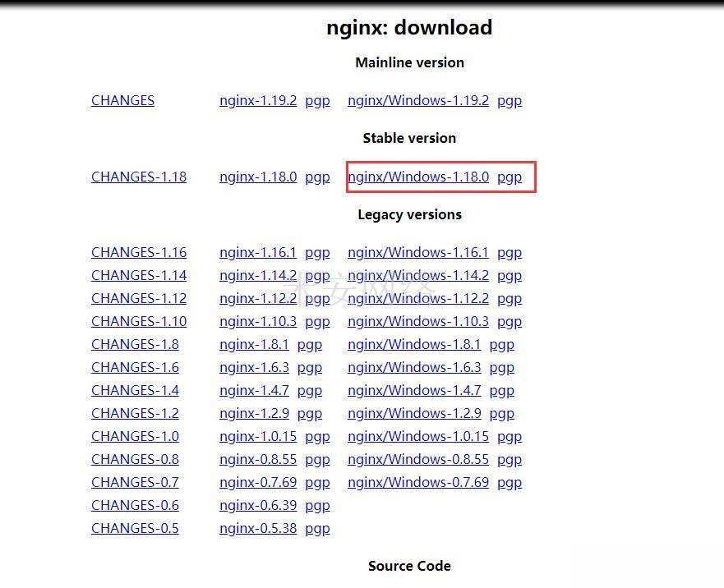This screenshot has width=724, height=588.
Task: Download nginx/Windows-1.2.9
Action: click(414, 414)
